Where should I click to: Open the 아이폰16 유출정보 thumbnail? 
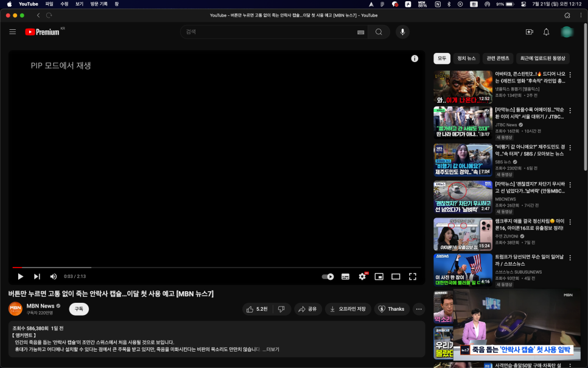click(463, 235)
